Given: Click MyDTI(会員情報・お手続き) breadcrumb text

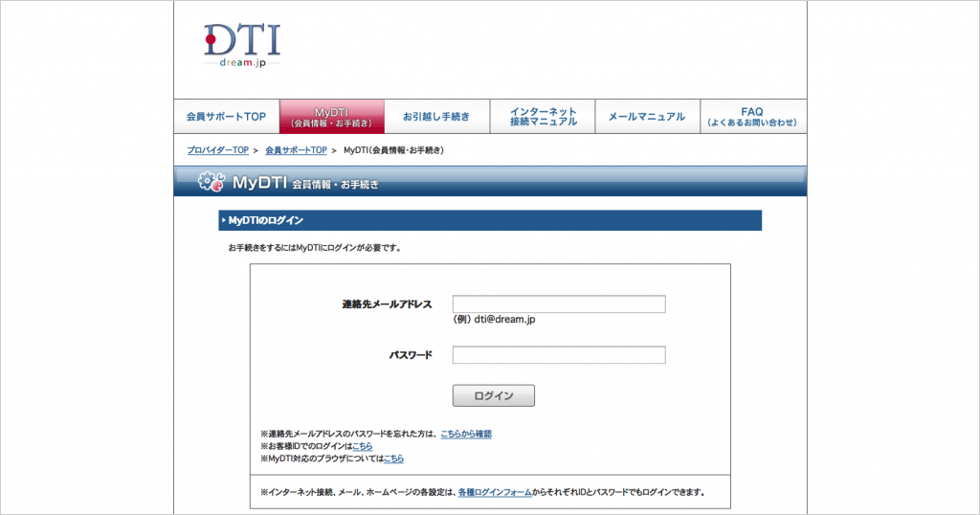Looking at the screenshot, I should (x=393, y=150).
